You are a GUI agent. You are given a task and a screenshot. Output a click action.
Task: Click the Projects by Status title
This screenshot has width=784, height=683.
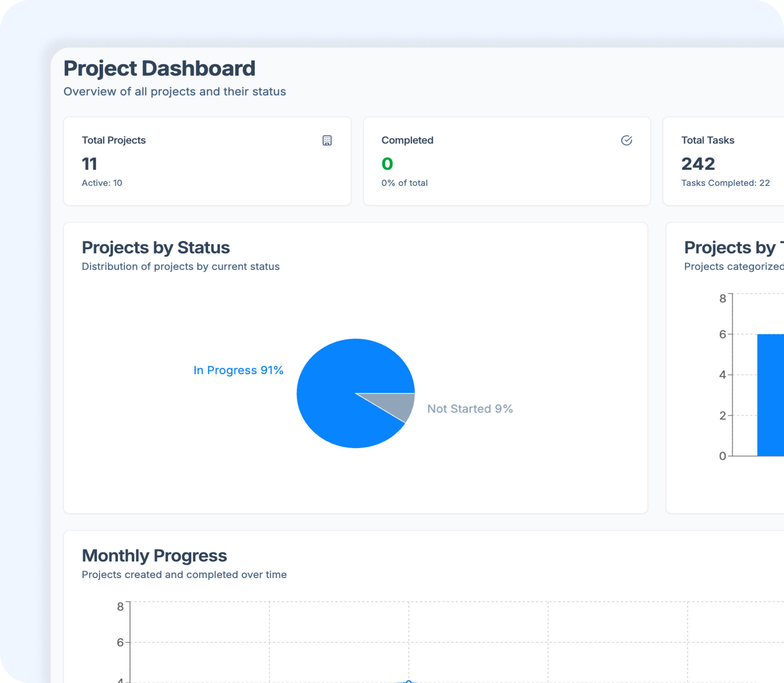(156, 247)
